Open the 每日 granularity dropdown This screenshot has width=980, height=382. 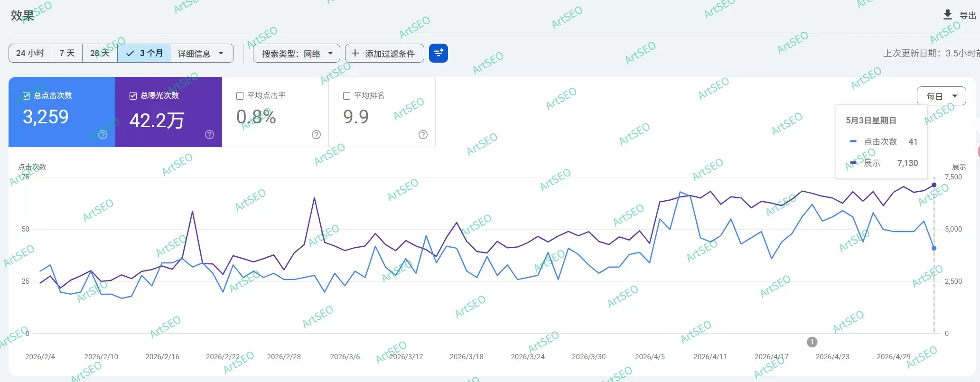[x=941, y=96]
